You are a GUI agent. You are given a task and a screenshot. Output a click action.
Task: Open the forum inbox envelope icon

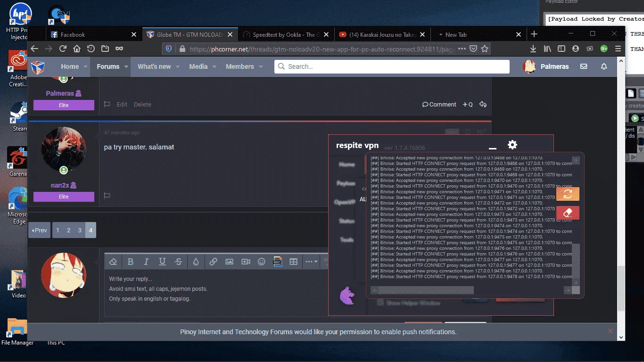pyautogui.click(x=584, y=66)
